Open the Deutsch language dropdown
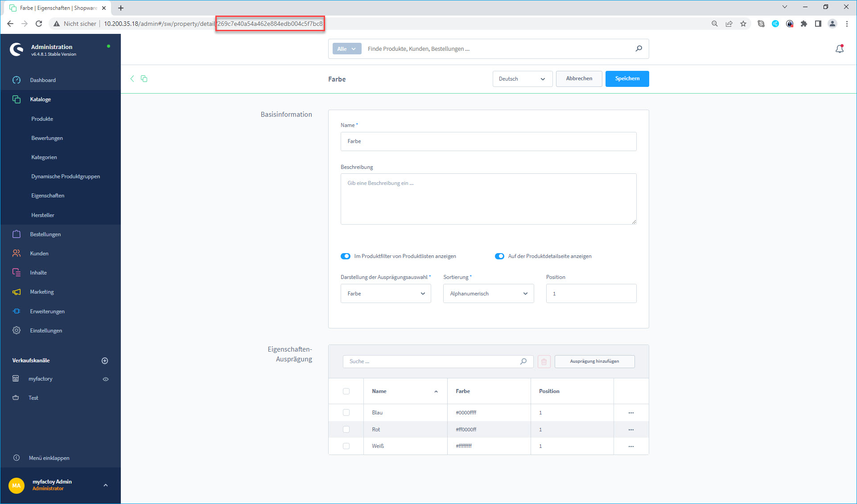The image size is (857, 504). click(x=523, y=79)
